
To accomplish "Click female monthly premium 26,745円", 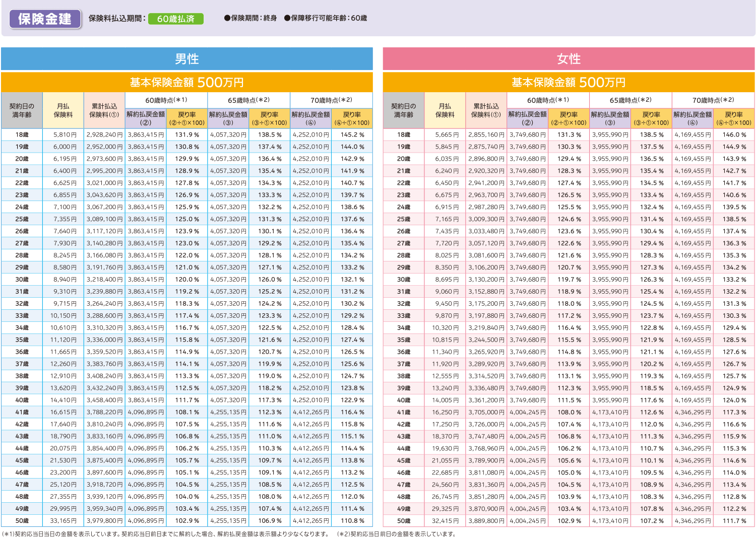I will (x=446, y=497).
